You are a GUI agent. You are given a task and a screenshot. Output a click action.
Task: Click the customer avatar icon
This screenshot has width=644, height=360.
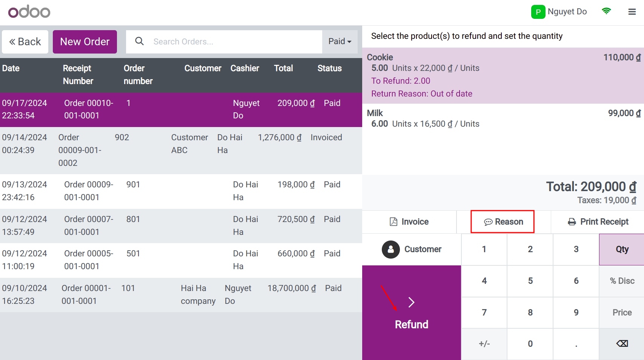[x=390, y=250]
